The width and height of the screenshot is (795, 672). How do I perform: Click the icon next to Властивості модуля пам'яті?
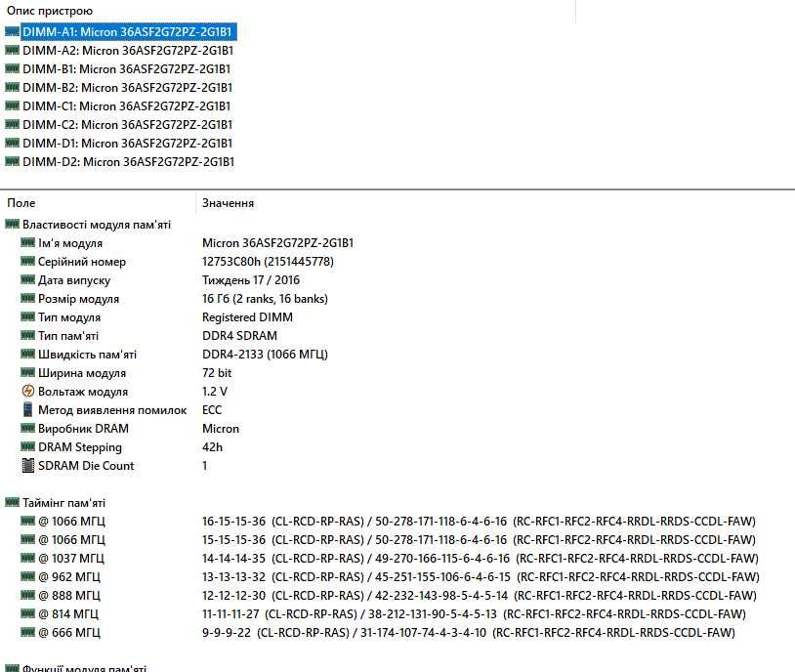(x=12, y=225)
